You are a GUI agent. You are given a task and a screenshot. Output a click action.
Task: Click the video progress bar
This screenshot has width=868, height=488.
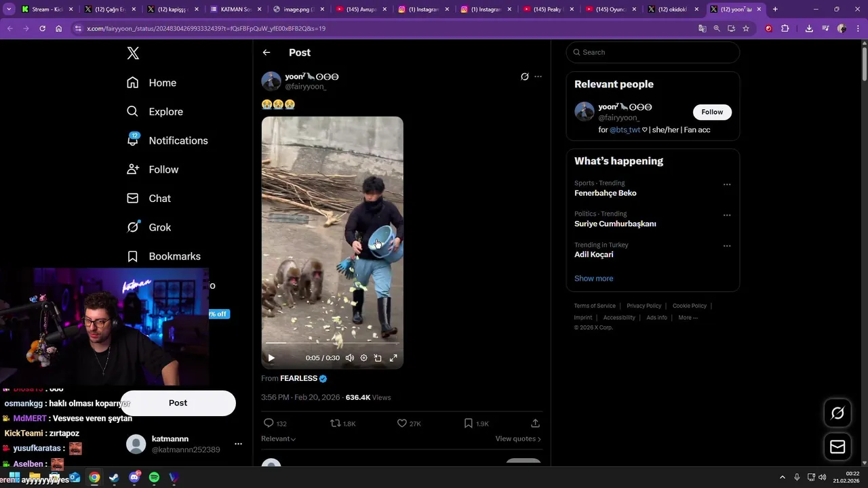point(332,344)
